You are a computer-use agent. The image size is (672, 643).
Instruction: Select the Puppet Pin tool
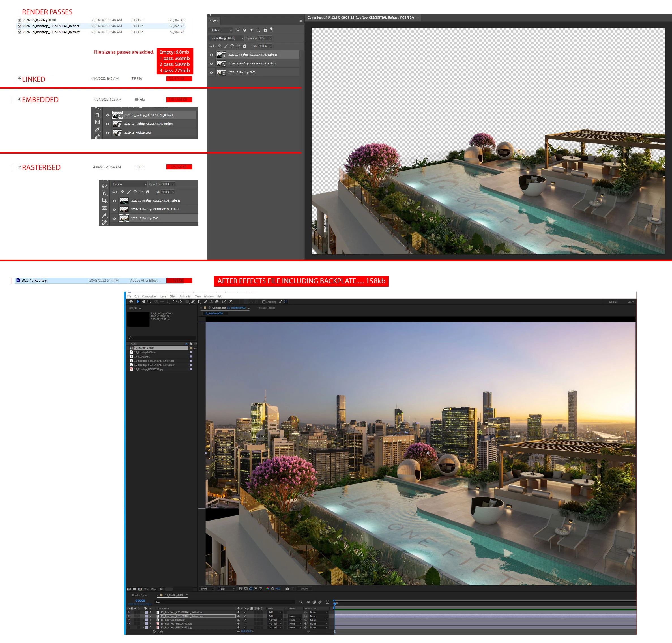coord(231,302)
